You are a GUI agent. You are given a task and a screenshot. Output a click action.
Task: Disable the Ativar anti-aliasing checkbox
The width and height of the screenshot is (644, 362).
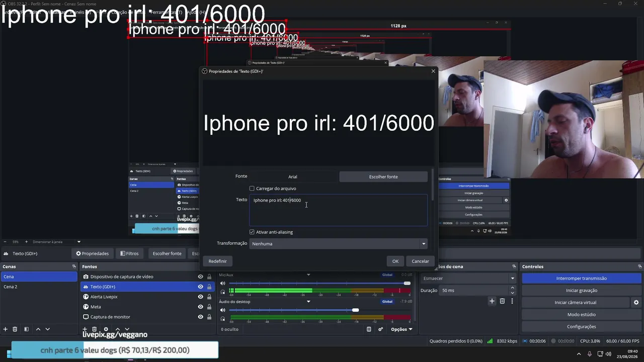[252, 232]
